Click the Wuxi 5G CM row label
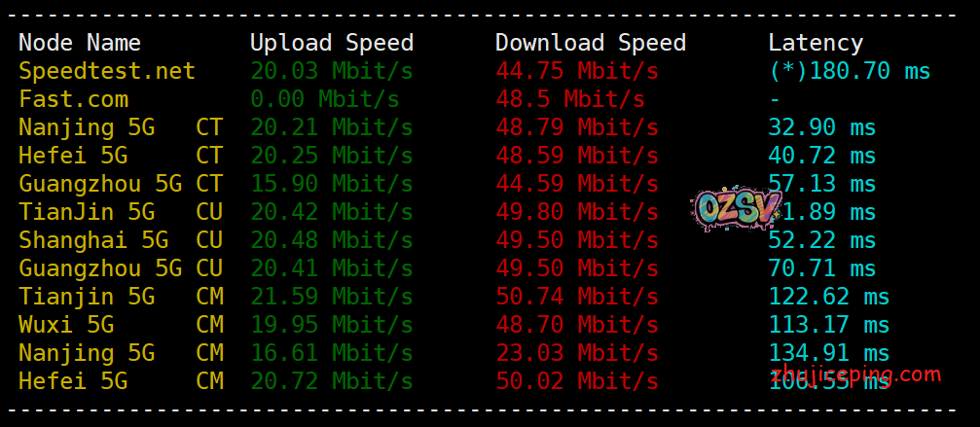The width and height of the screenshot is (980, 427). click(121, 324)
